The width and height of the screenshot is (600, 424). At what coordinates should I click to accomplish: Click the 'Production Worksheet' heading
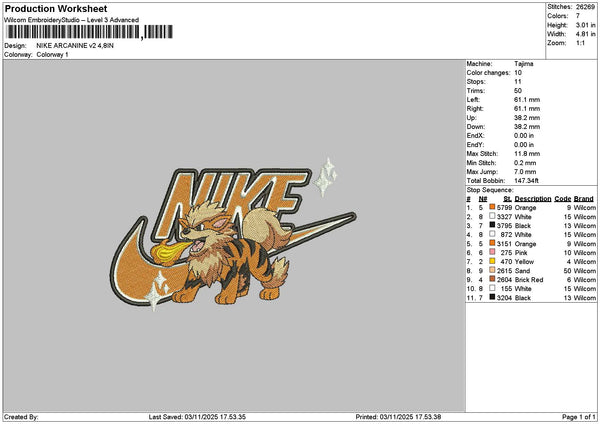(56, 8)
